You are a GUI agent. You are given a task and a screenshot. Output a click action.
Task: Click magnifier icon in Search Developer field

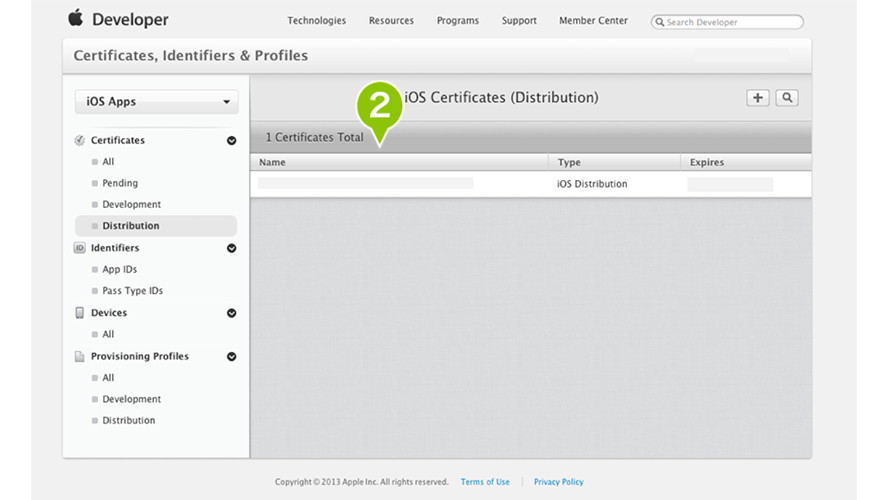659,22
